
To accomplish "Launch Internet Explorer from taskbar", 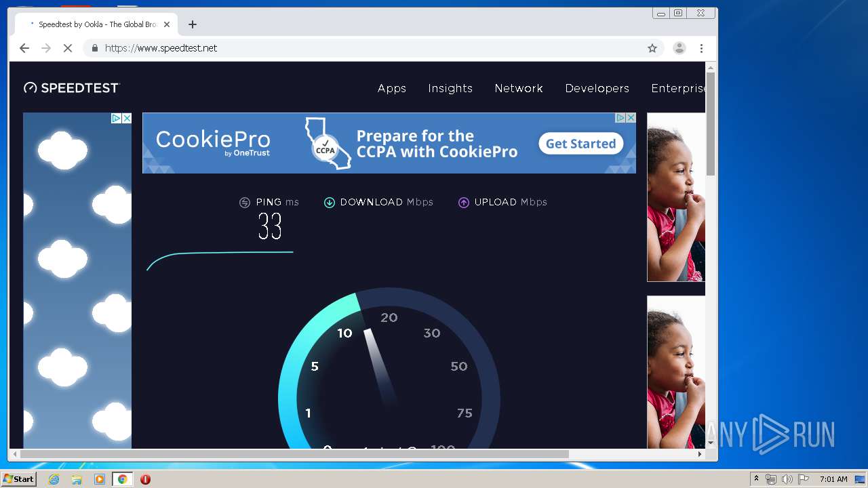I will (x=54, y=479).
